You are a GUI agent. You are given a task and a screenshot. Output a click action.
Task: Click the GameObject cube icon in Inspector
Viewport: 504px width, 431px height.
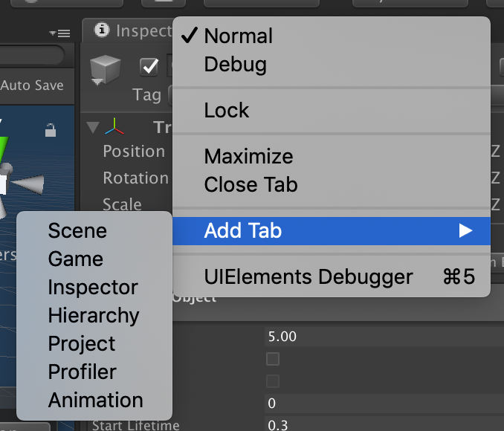point(105,71)
